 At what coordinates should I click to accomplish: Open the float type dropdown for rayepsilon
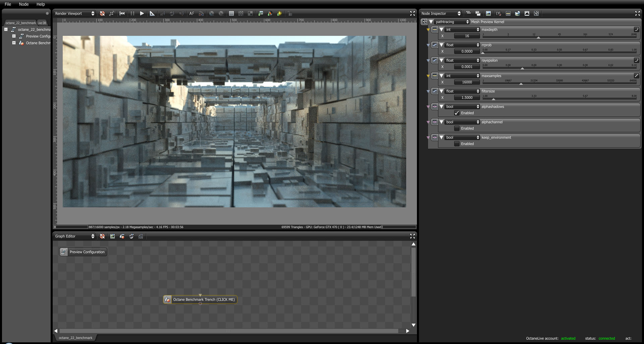coord(463,60)
